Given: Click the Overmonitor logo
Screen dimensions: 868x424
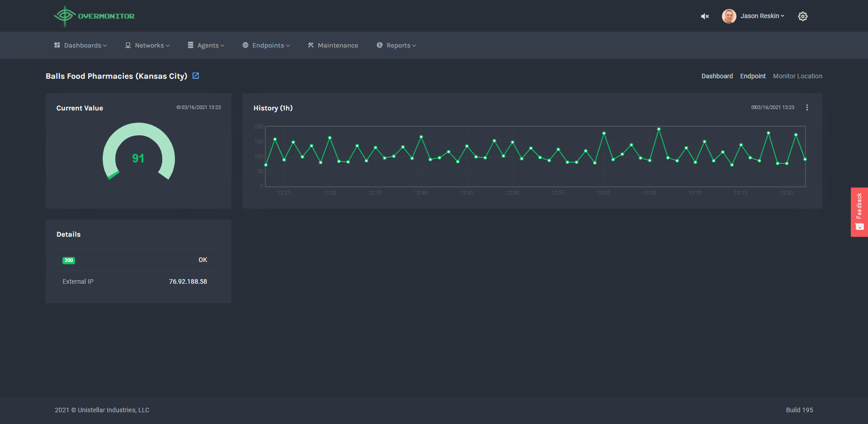Looking at the screenshot, I should [x=94, y=16].
